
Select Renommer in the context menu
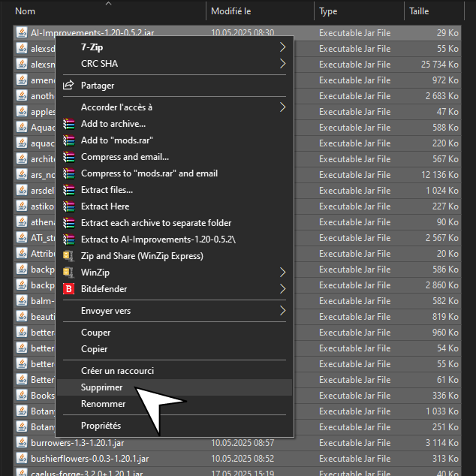103,404
